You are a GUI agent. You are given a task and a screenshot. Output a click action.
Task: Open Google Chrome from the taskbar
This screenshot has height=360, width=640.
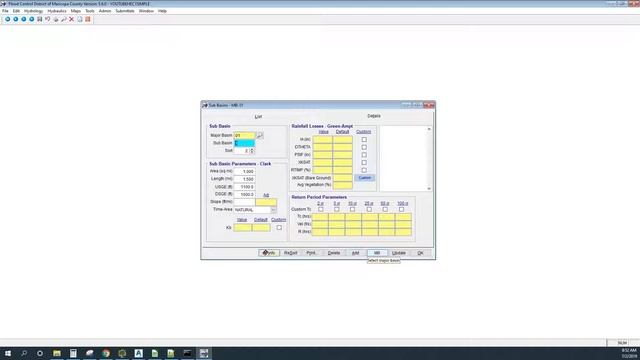[106, 353]
